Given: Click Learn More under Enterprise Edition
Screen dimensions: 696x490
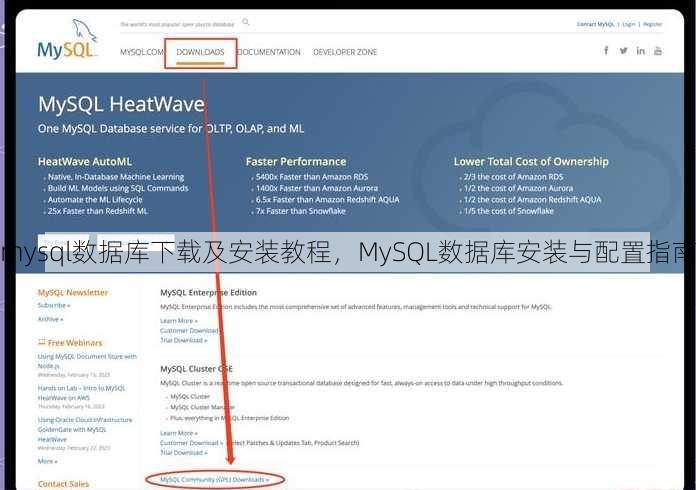Looking at the screenshot, I should tap(178, 320).
